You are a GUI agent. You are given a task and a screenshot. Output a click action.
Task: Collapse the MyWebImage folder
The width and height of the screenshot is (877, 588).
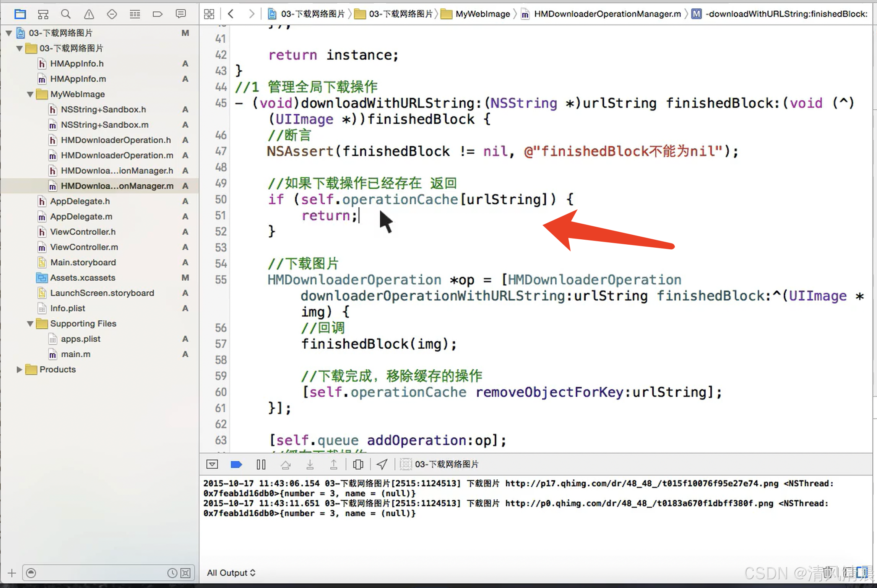(30, 94)
